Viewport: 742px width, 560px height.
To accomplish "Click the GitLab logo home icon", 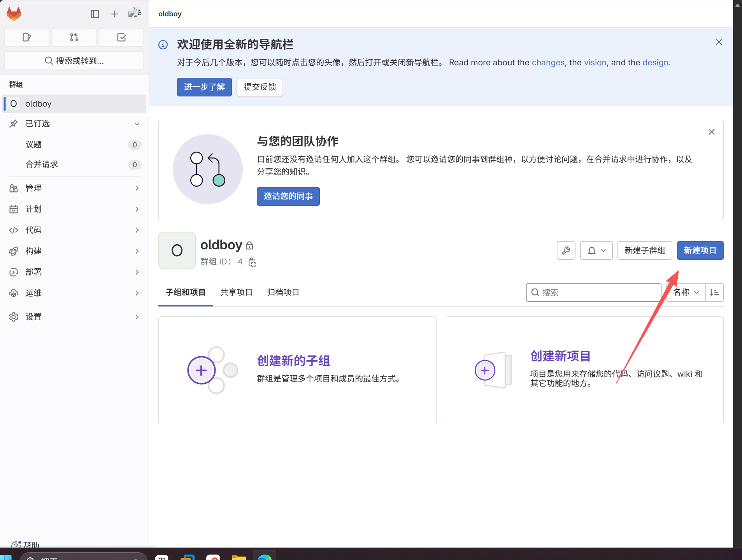I will 14,14.
